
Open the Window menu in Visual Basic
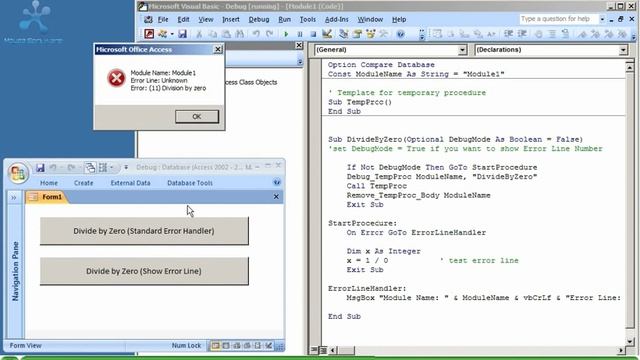[x=370, y=19]
